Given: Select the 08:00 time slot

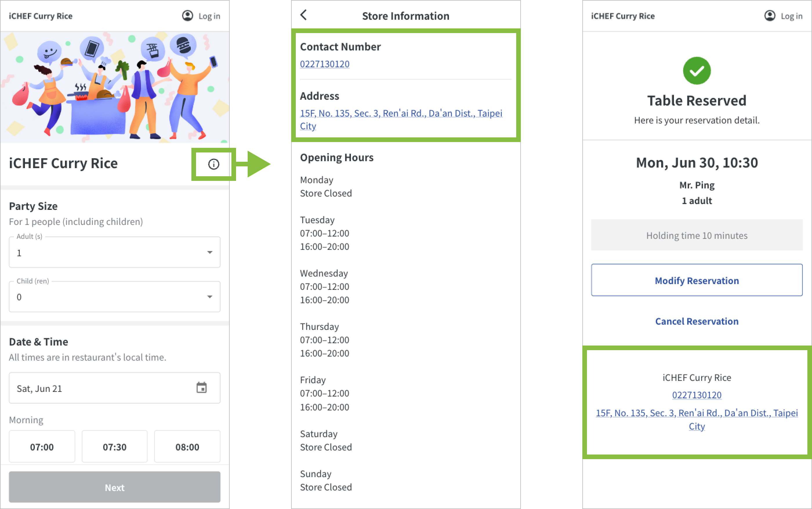Looking at the screenshot, I should (x=187, y=447).
